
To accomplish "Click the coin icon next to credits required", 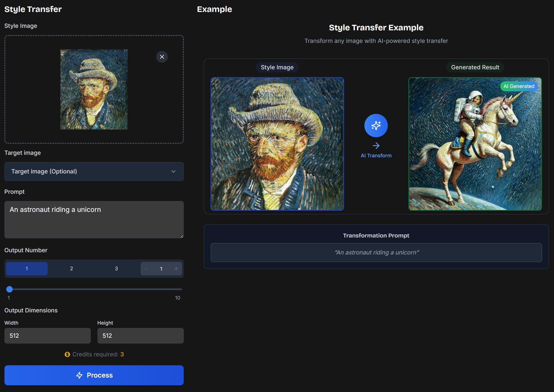I will (67, 354).
